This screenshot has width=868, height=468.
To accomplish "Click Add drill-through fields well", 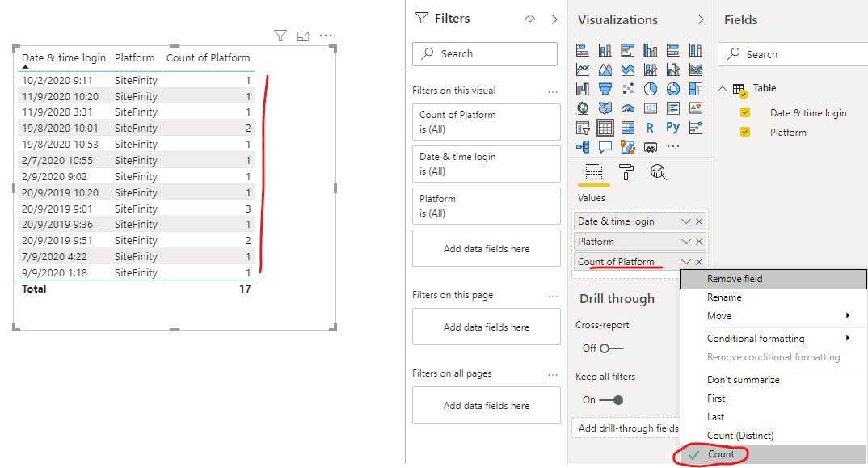I will pyautogui.click(x=626, y=428).
